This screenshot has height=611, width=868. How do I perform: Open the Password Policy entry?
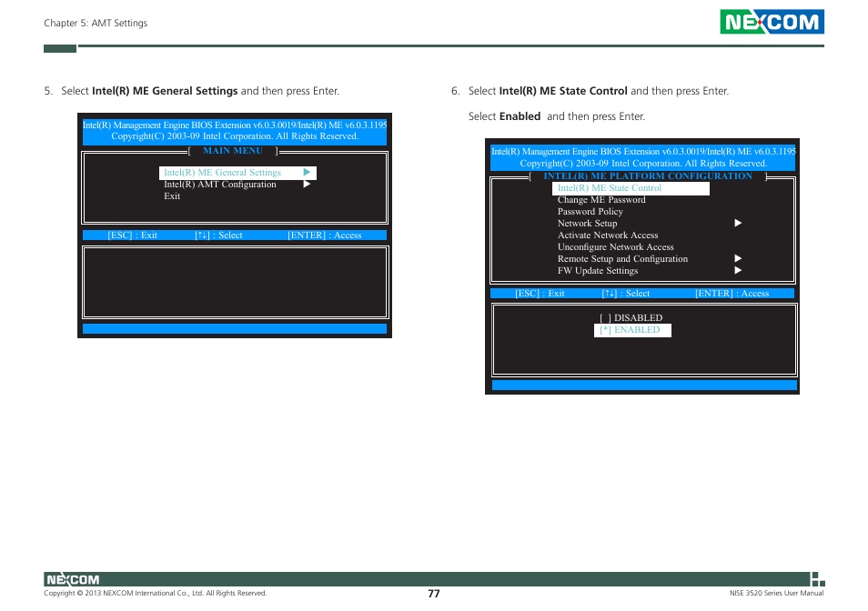[590, 211]
